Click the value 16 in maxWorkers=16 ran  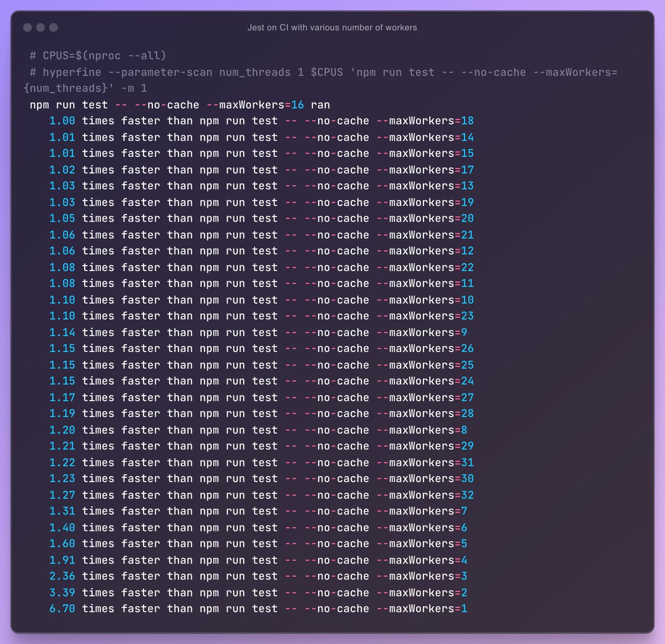[x=298, y=105]
